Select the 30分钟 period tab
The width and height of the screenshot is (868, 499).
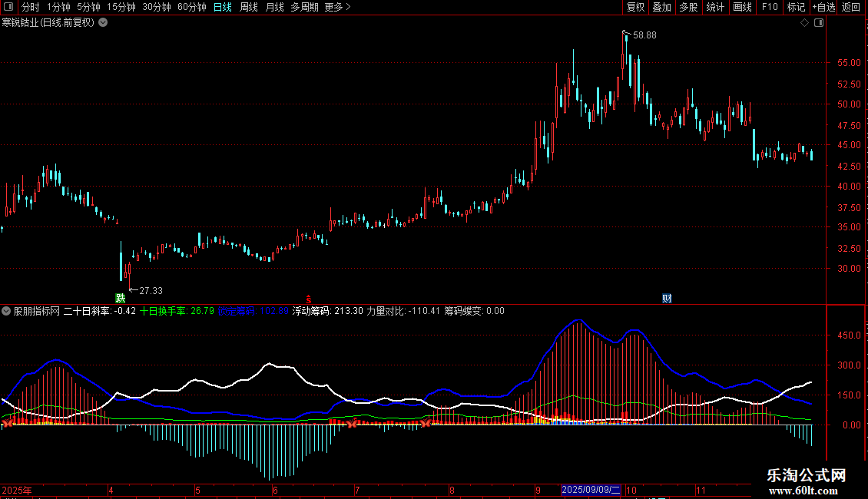point(157,7)
